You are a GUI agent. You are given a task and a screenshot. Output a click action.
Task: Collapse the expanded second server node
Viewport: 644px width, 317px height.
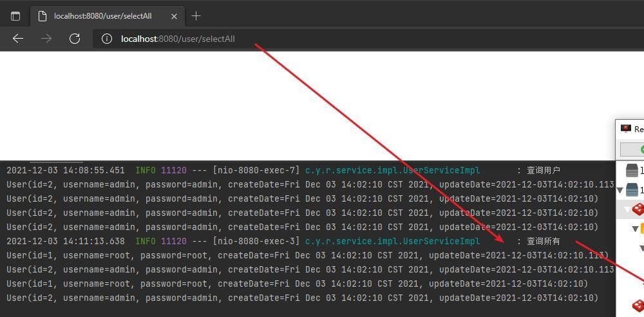click(x=621, y=190)
